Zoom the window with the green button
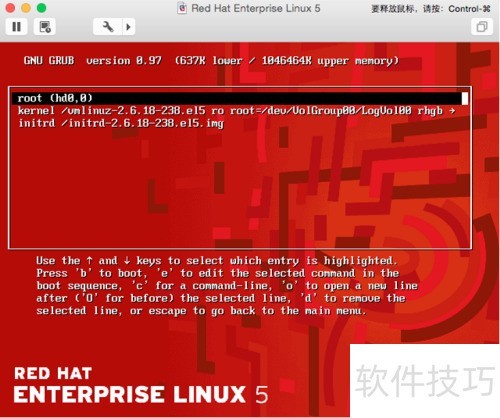 (x=41, y=8)
